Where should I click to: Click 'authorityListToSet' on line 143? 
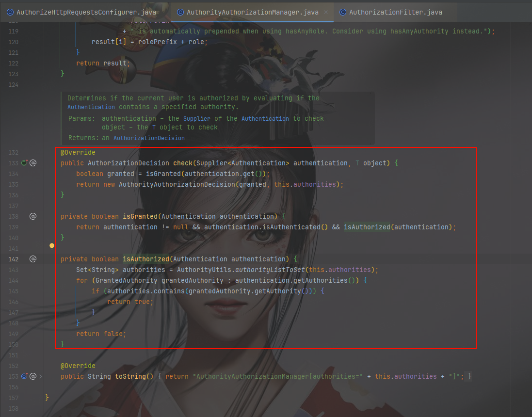point(270,270)
